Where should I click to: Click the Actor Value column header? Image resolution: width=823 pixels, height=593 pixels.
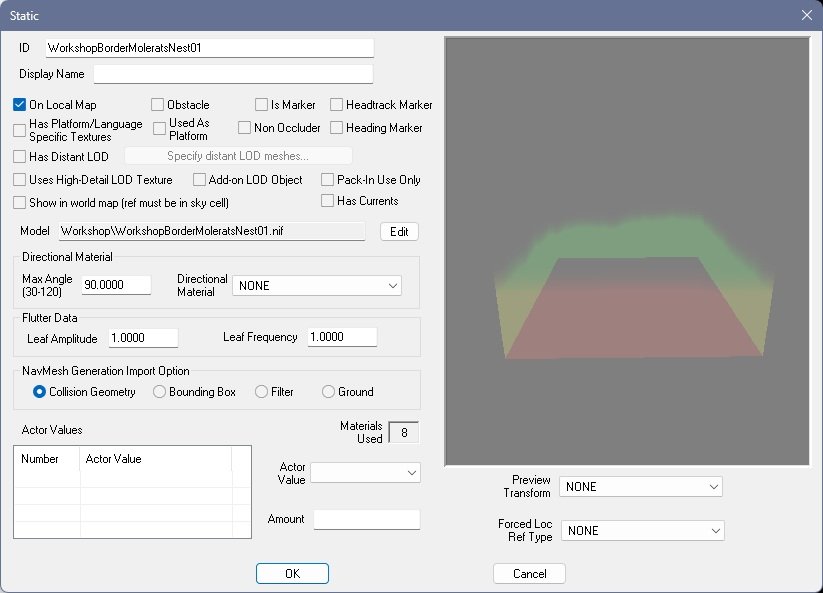pos(155,459)
